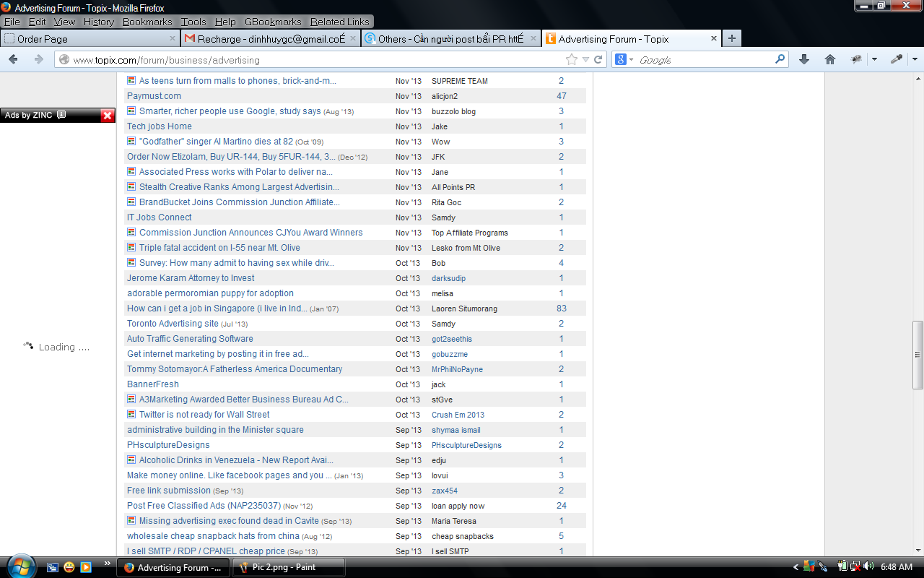Click the Advertising Forum Firefox taskbar button

173,567
